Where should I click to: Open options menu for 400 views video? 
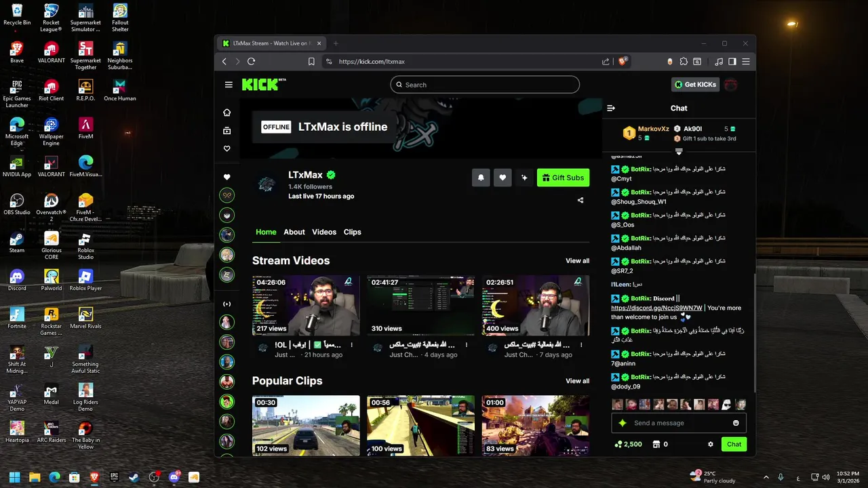pyautogui.click(x=581, y=345)
